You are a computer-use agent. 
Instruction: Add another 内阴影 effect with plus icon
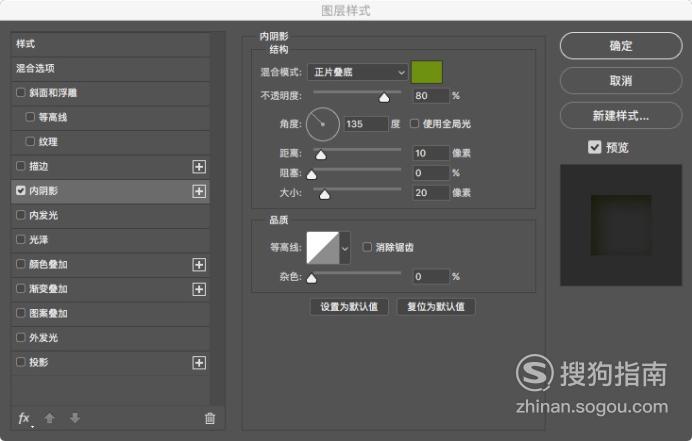click(199, 191)
